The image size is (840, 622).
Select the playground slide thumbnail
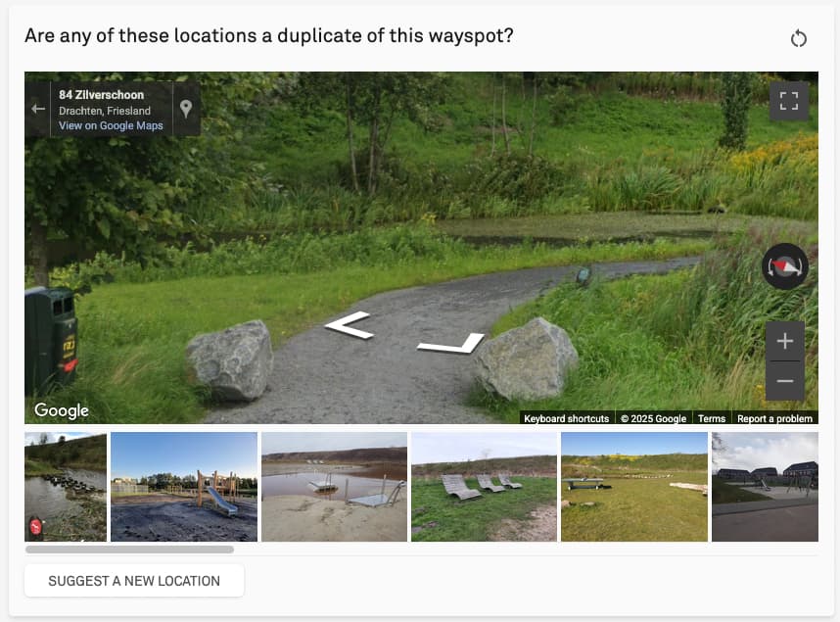pos(184,487)
